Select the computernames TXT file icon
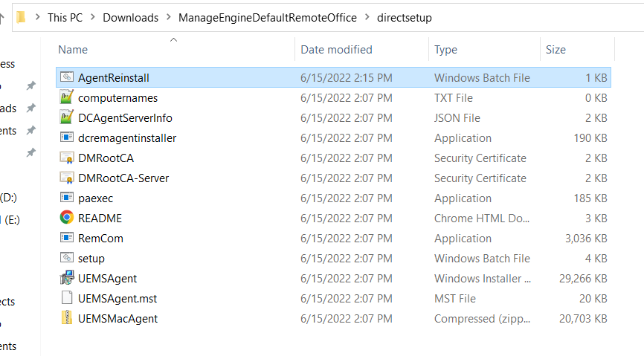Screen dimensions: 644x356 [x=67, y=97]
